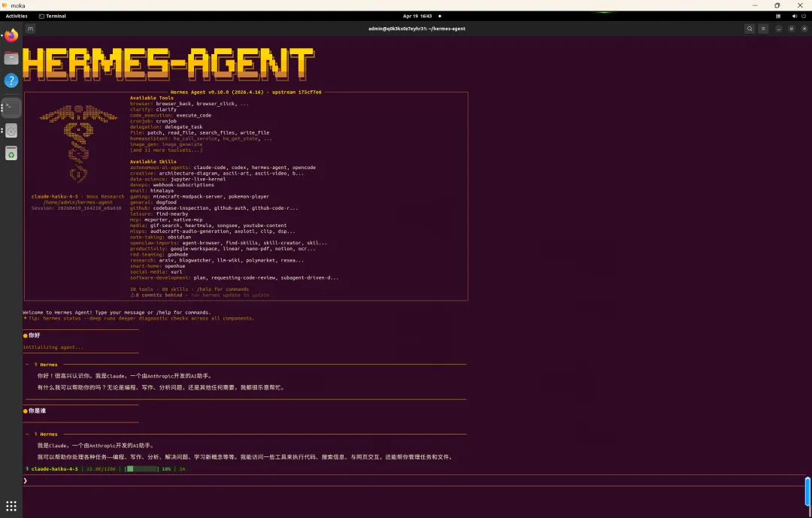Click the 'Welcome to Hermes Agent!' message
Viewport: 812px width, 518px height.
117,313
